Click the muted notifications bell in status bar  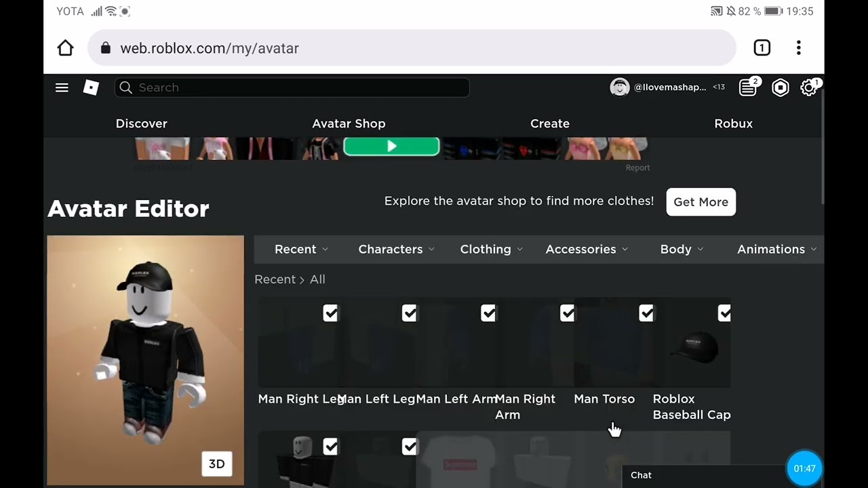pos(731,12)
